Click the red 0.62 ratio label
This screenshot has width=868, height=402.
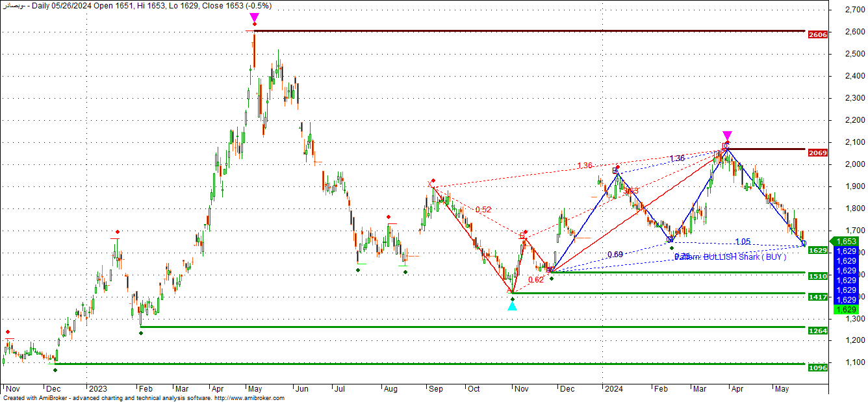[x=536, y=280]
